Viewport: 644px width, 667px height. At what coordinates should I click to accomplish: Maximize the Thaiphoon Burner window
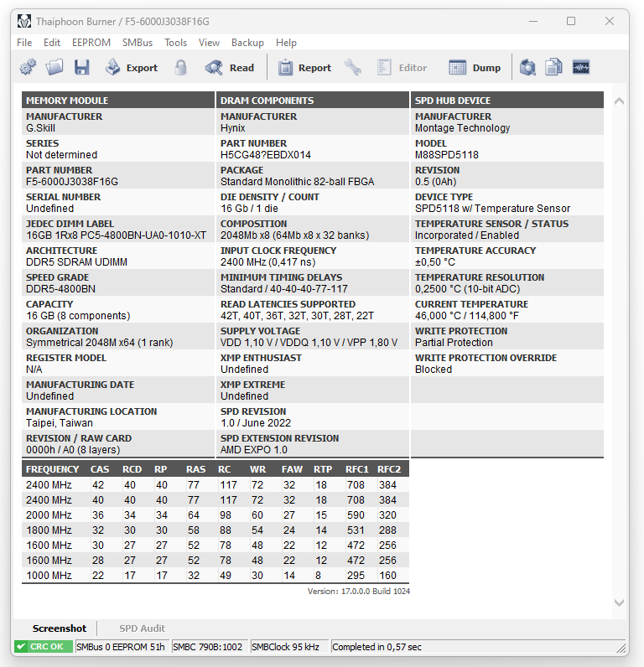[571, 21]
